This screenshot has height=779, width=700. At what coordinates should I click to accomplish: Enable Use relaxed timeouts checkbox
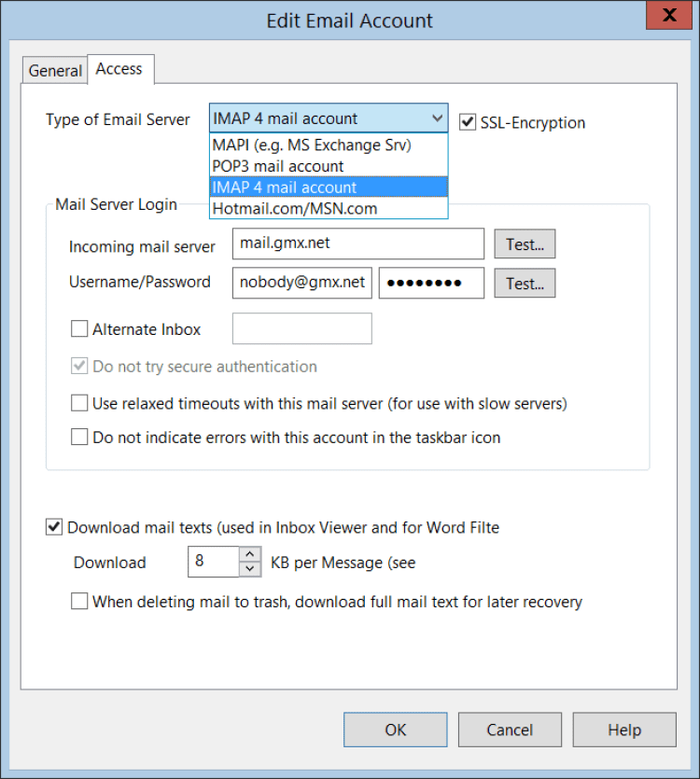[x=79, y=403]
